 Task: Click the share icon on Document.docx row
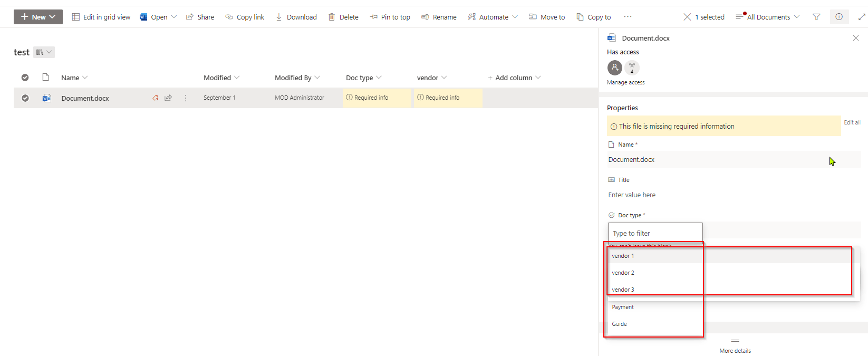click(x=168, y=98)
